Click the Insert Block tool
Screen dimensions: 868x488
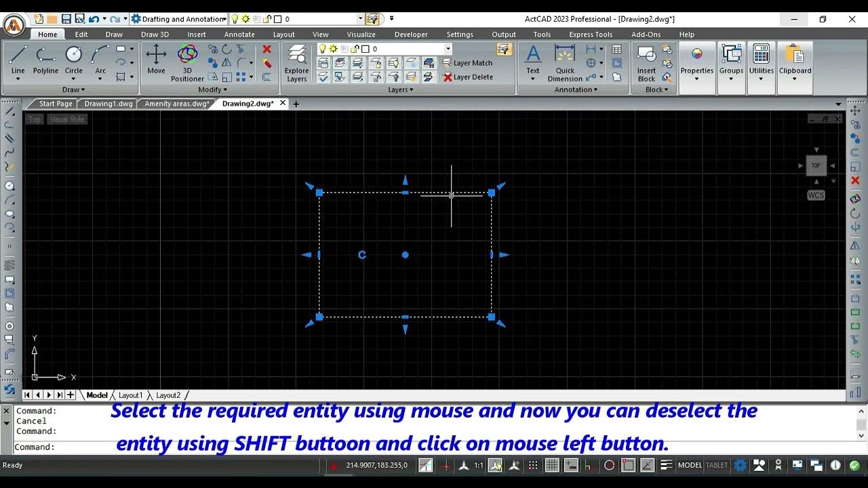pyautogui.click(x=646, y=63)
